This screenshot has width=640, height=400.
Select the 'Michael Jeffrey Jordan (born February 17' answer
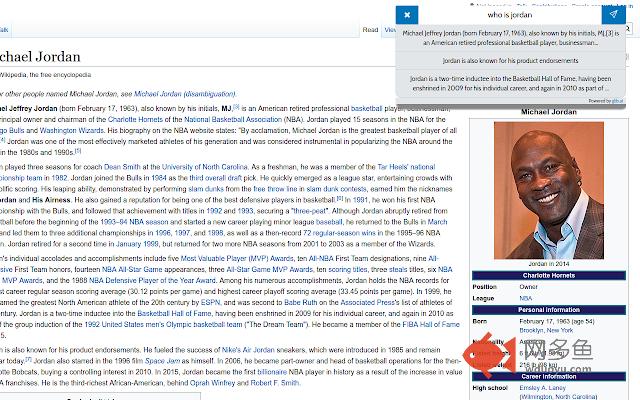(x=511, y=38)
